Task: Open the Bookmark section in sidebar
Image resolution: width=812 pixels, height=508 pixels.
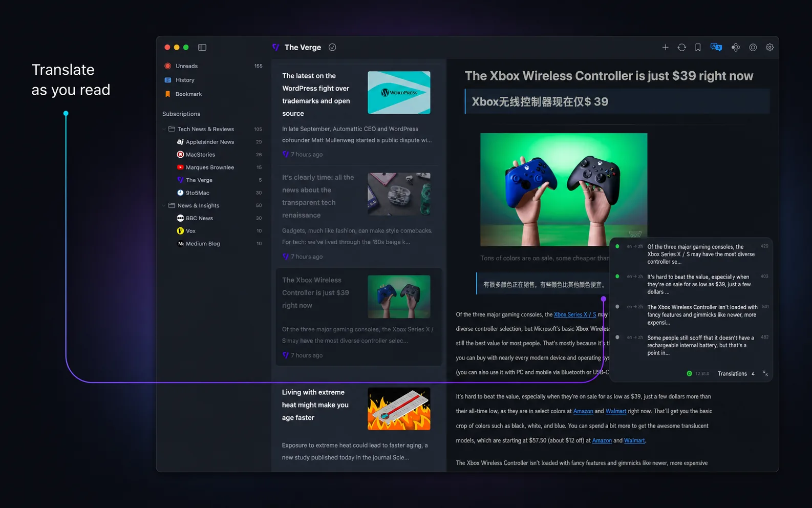Action: 213,94
